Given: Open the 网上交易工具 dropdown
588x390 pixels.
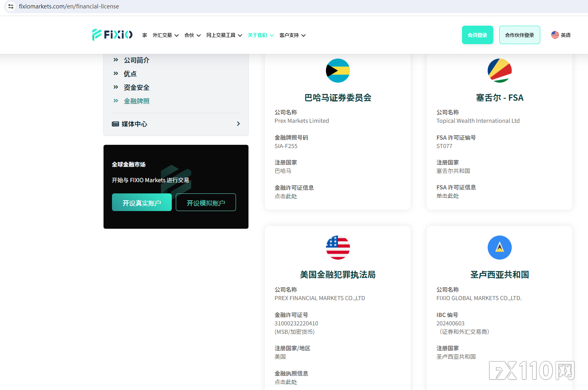Looking at the screenshot, I should (x=224, y=35).
